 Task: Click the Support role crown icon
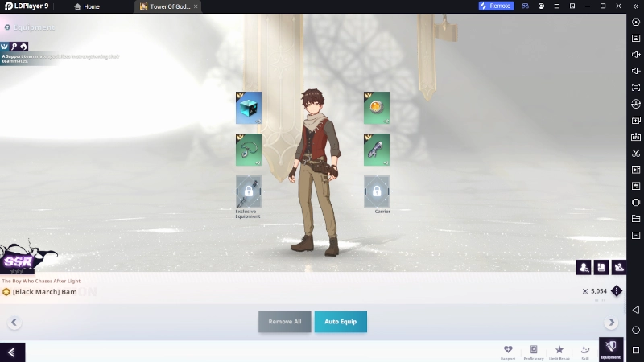click(x=5, y=47)
